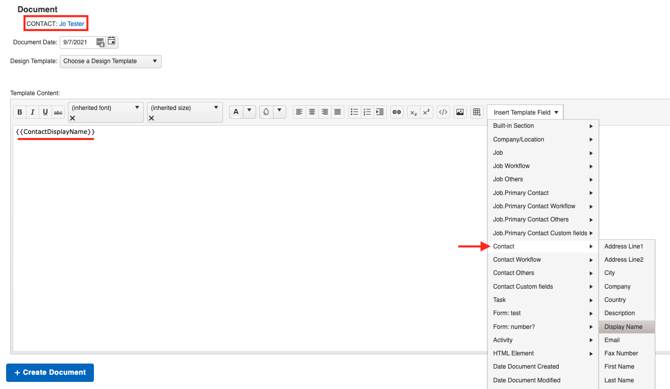
Task: Clear the inherited font selection
Action: (x=72, y=118)
